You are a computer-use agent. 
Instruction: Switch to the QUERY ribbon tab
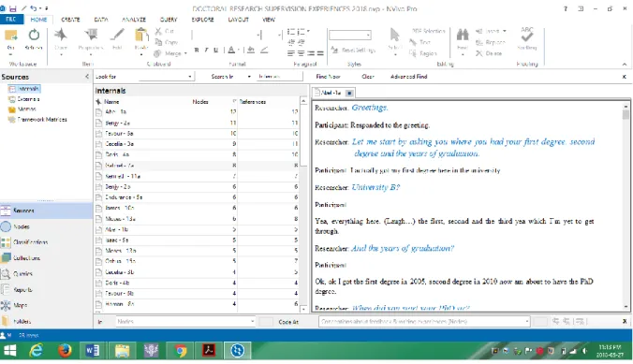click(x=169, y=19)
